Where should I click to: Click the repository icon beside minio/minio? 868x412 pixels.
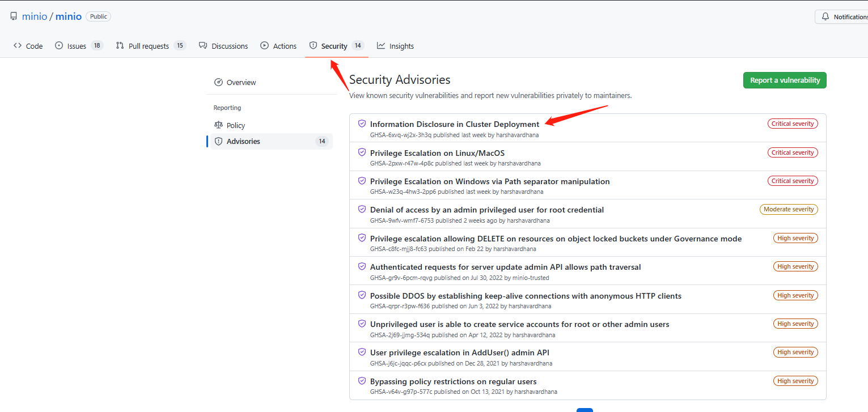pos(14,16)
